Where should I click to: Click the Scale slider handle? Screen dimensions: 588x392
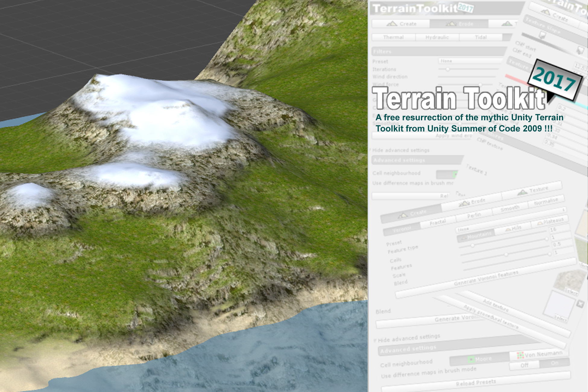pyautogui.click(x=506, y=255)
